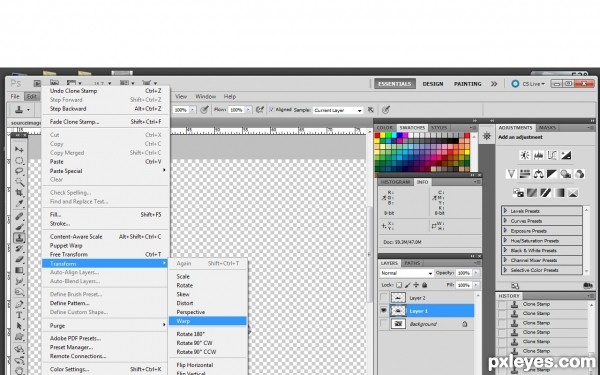The width and height of the screenshot is (600, 375).
Task: Pick the red swatch in top-left
Action: click(377, 135)
